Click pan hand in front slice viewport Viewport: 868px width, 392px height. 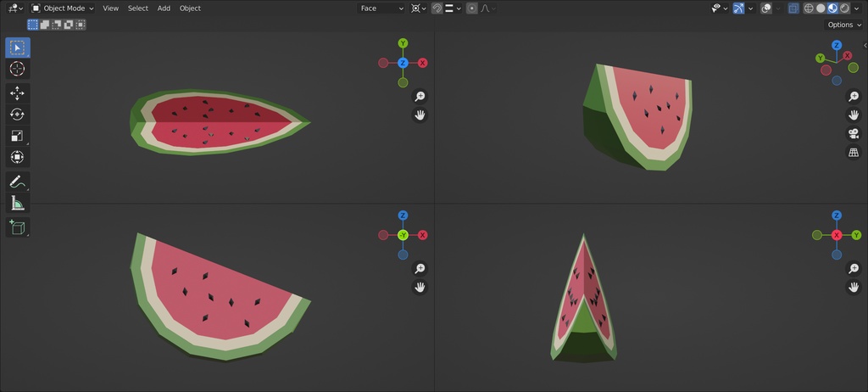(x=420, y=287)
